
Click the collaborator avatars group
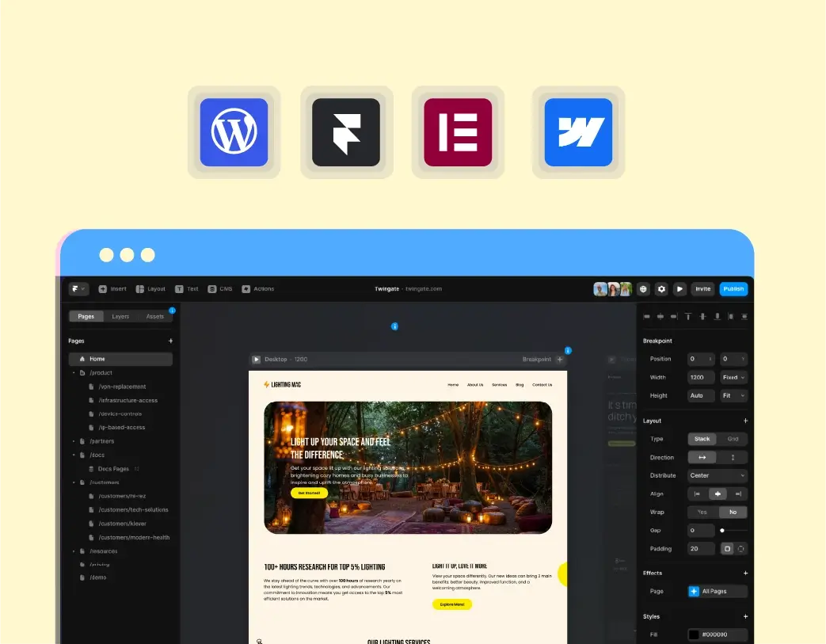[613, 289]
